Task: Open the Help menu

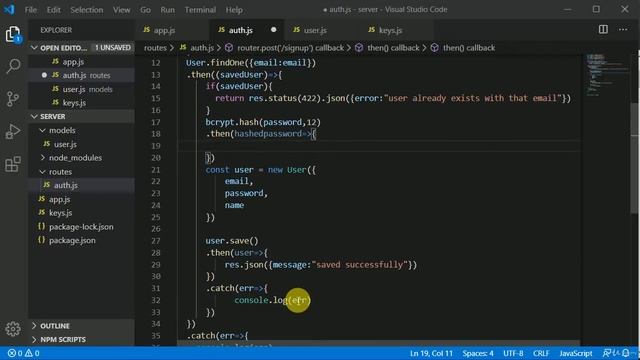Action: 234,9
